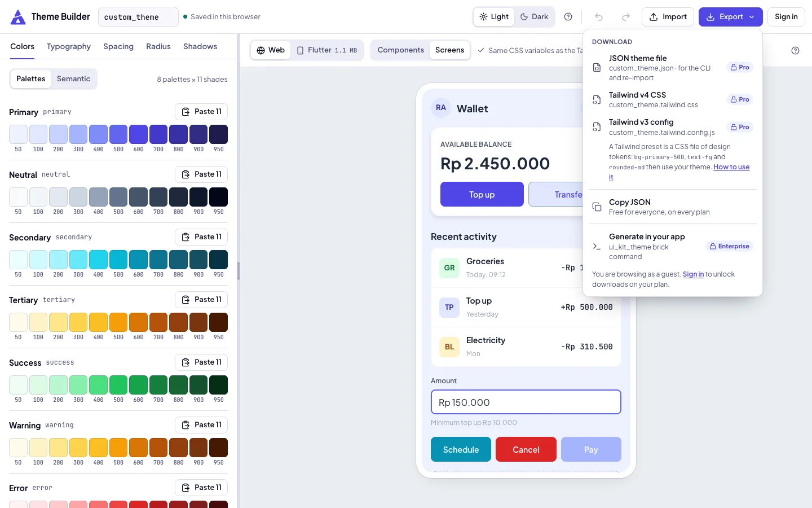Image resolution: width=812 pixels, height=508 pixels.
Task: Click Paste 11 for Warning palette
Action: click(201, 425)
